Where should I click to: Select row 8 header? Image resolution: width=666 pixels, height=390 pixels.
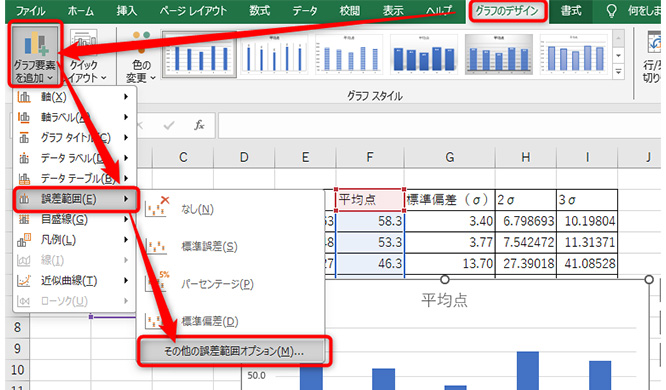(17, 327)
